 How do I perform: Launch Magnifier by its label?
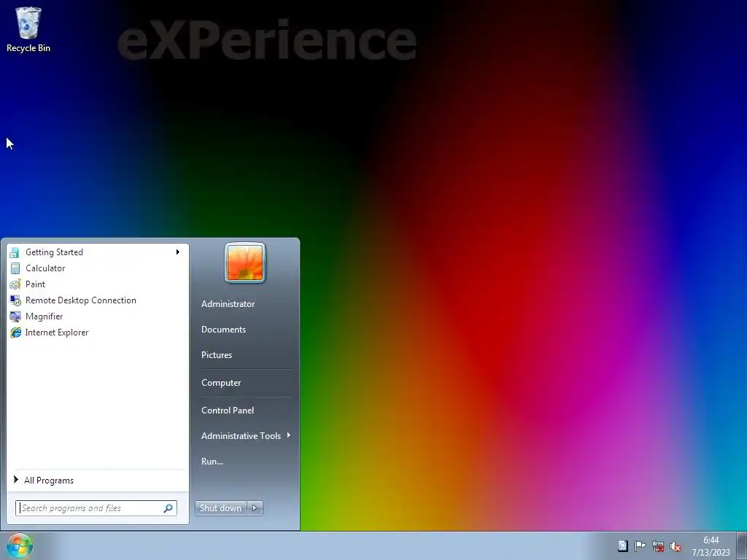44,316
